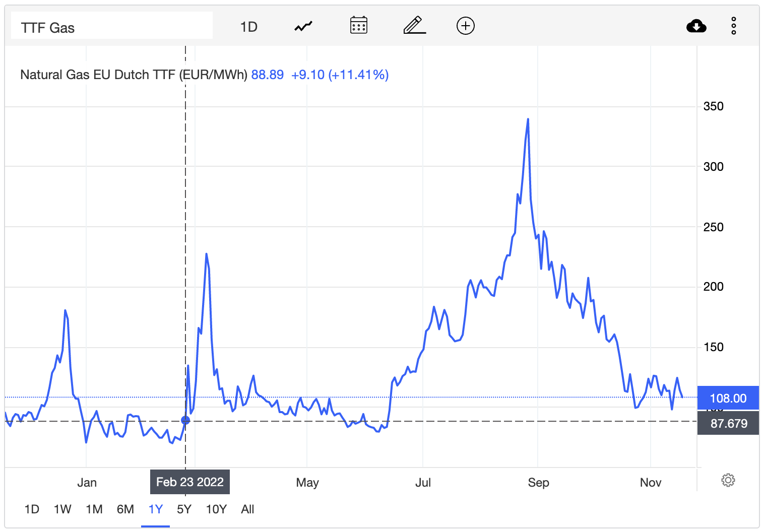764x532 pixels.
Task: Click the line chart type icon
Action: click(303, 26)
